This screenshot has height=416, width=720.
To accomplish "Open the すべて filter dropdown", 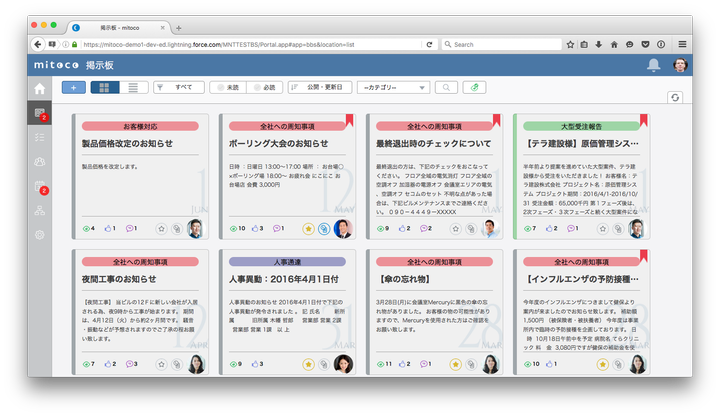I will (180, 88).
